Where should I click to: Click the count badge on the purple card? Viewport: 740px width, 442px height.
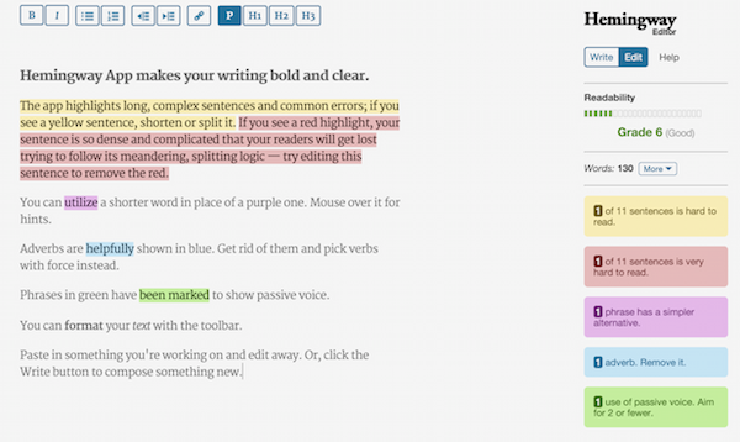click(597, 311)
